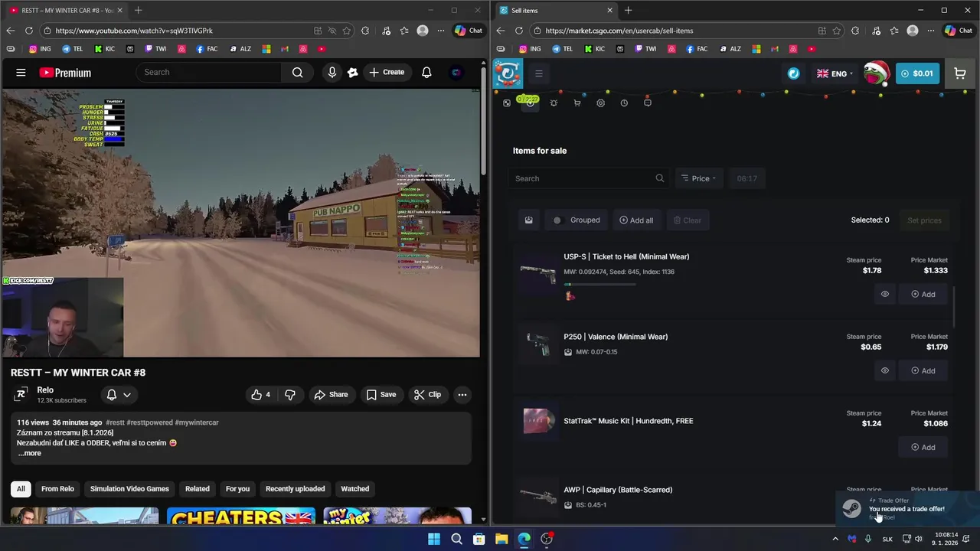Expand the Price sort dropdown
The height and width of the screenshot is (551, 980).
click(698, 178)
